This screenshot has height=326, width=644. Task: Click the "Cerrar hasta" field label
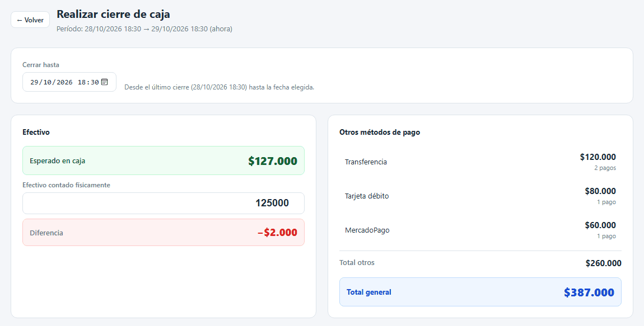(41, 65)
